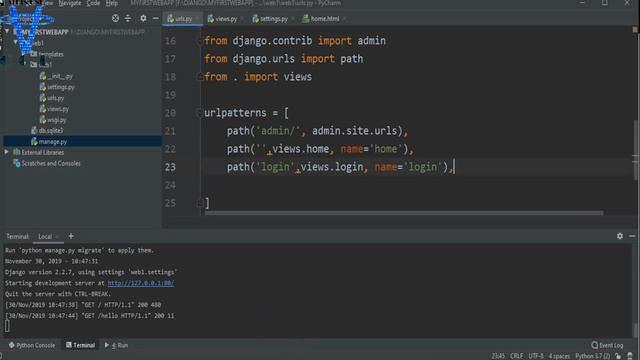This screenshot has width=640, height=360.
Task: Click on 'admin.site.urls' in line 21
Action: tap(355, 131)
